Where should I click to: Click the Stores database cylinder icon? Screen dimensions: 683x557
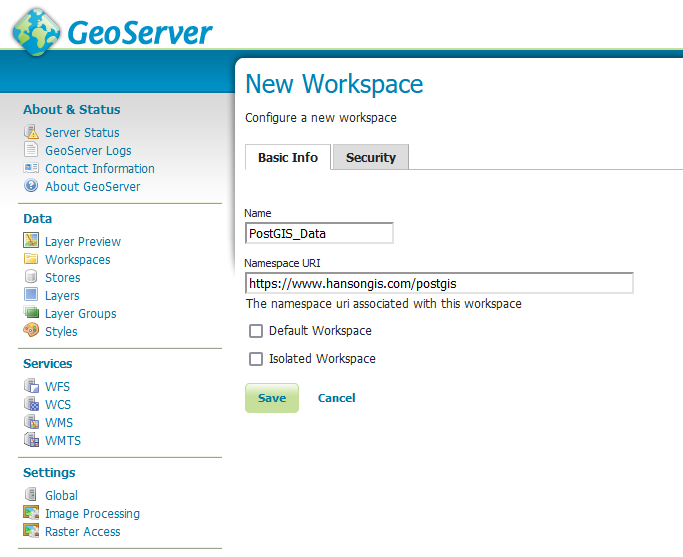click(31, 277)
